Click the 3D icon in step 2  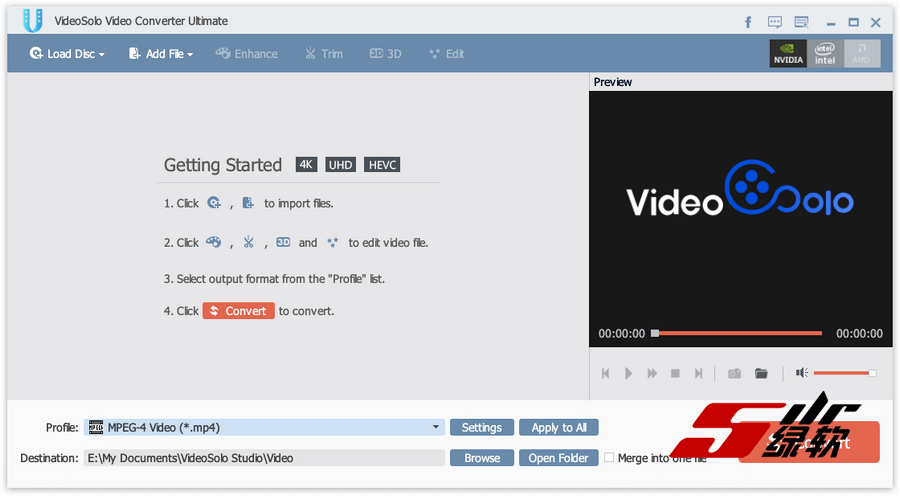click(x=283, y=242)
